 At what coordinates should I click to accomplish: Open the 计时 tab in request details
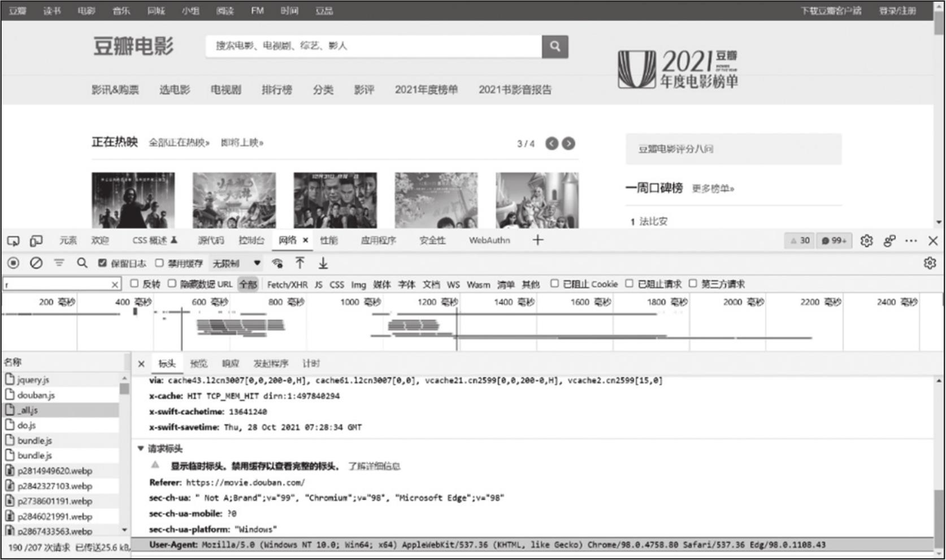pos(311,363)
